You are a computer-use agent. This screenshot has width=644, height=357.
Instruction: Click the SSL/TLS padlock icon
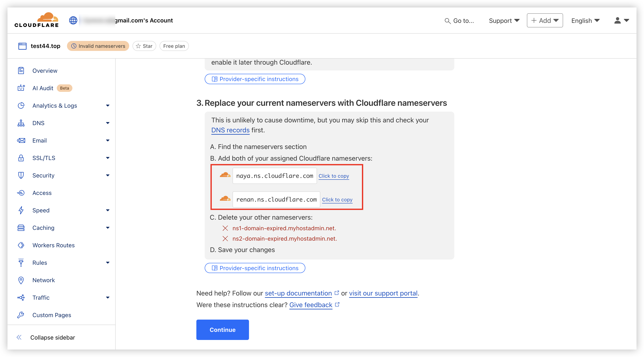coord(21,158)
